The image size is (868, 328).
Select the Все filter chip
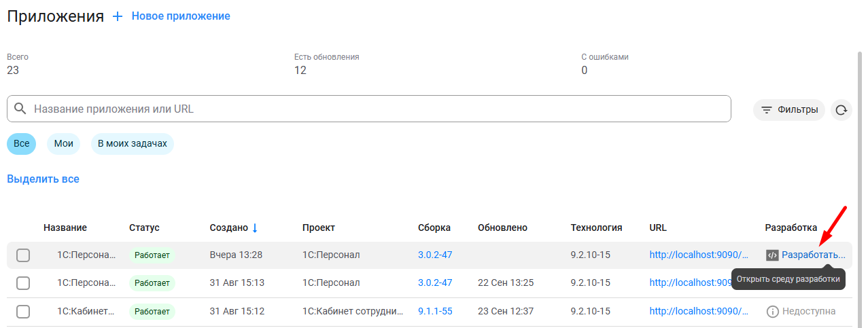click(22, 144)
